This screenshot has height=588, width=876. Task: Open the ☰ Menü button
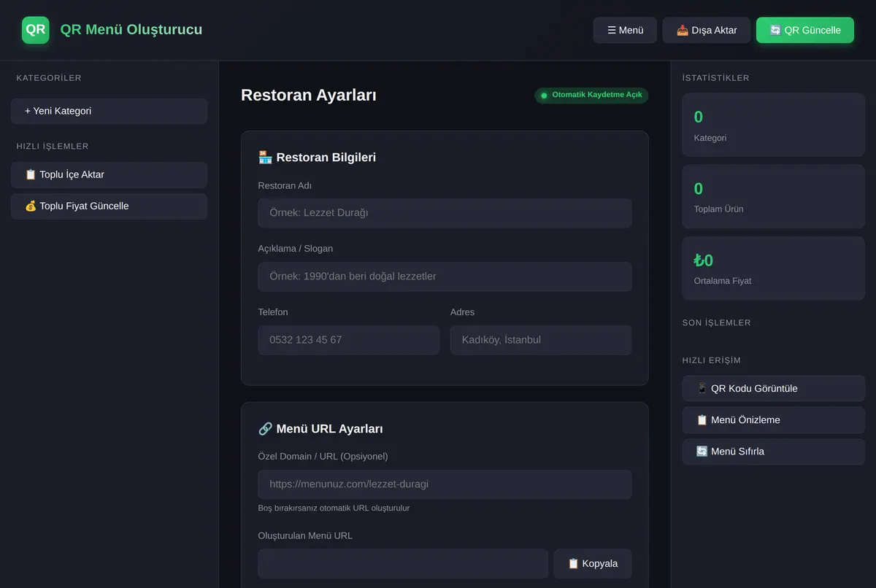(625, 30)
